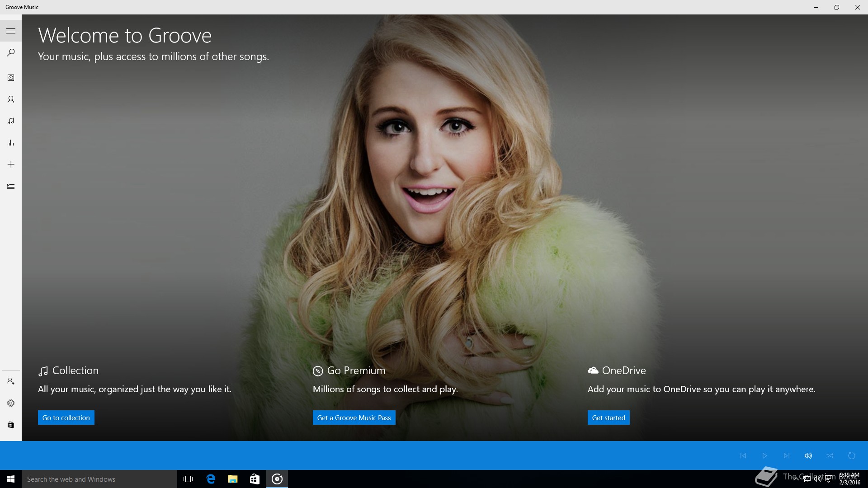Click the Go to collection button

(x=66, y=418)
